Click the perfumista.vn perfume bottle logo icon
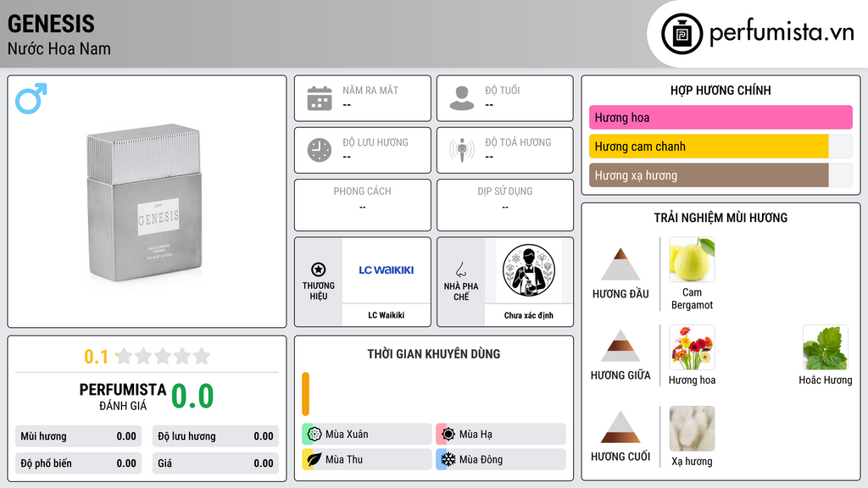The image size is (868, 488). point(682,34)
